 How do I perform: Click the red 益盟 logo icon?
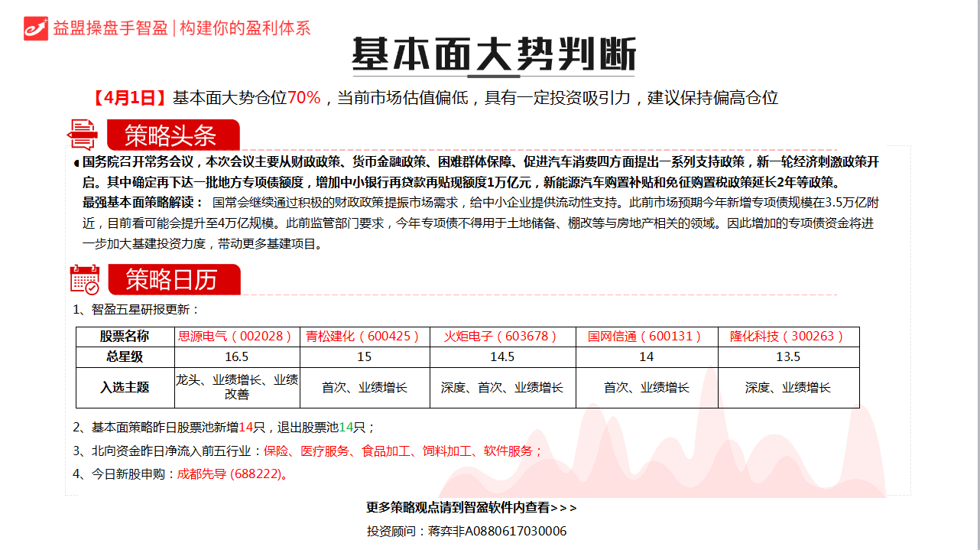click(35, 28)
